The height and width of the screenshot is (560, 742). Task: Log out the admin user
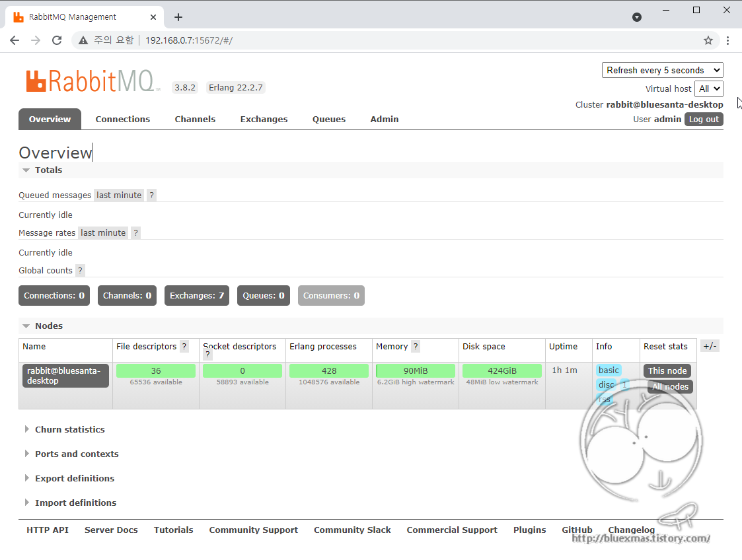click(x=704, y=119)
